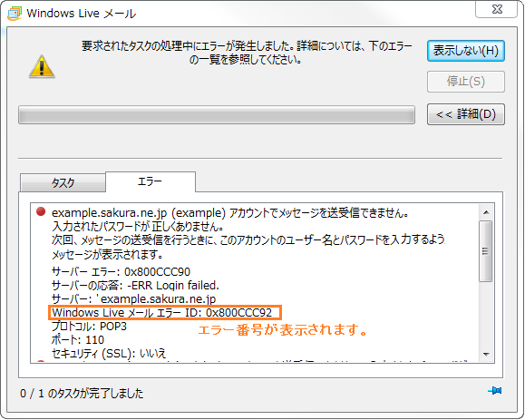The width and height of the screenshot is (525, 420).
Task: Click the highlighted error ID 0x800CCC92 line
Action: pos(165,312)
